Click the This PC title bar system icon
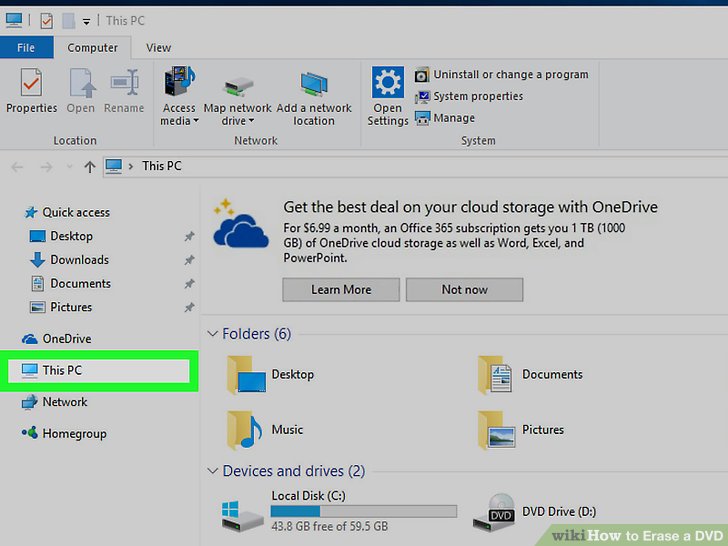The height and width of the screenshot is (546, 728). (x=13, y=20)
